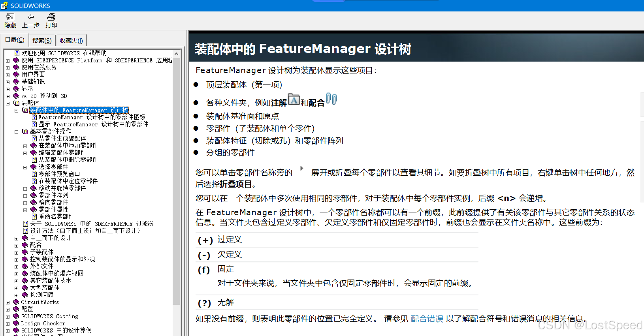This screenshot has width=644, height=336.
Task: Click the 隐藏 (Hide) toolbar icon
Action: (11, 17)
